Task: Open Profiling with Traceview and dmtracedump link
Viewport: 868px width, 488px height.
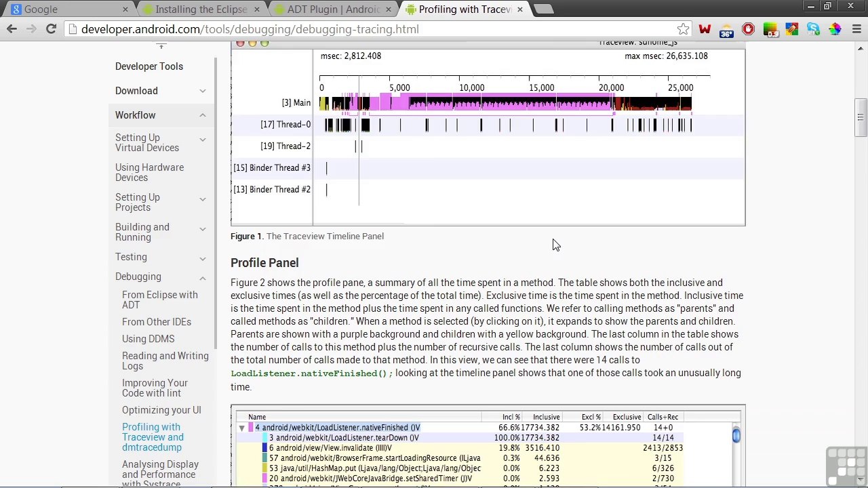Action: click(153, 437)
